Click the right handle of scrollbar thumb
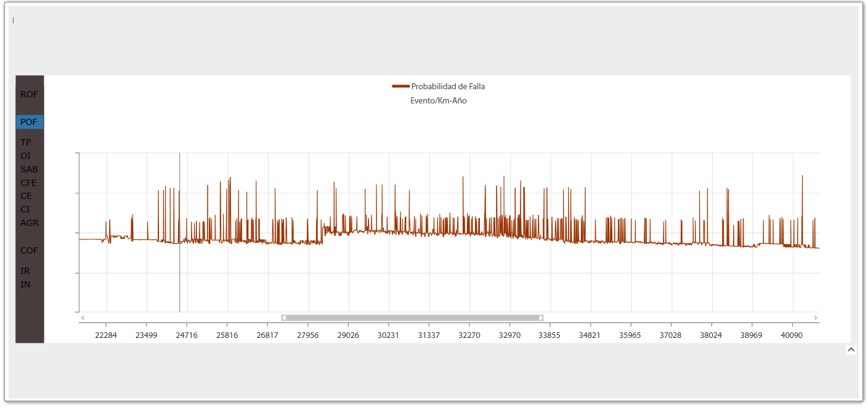Viewport: 868px width, 413px height. coord(541,318)
